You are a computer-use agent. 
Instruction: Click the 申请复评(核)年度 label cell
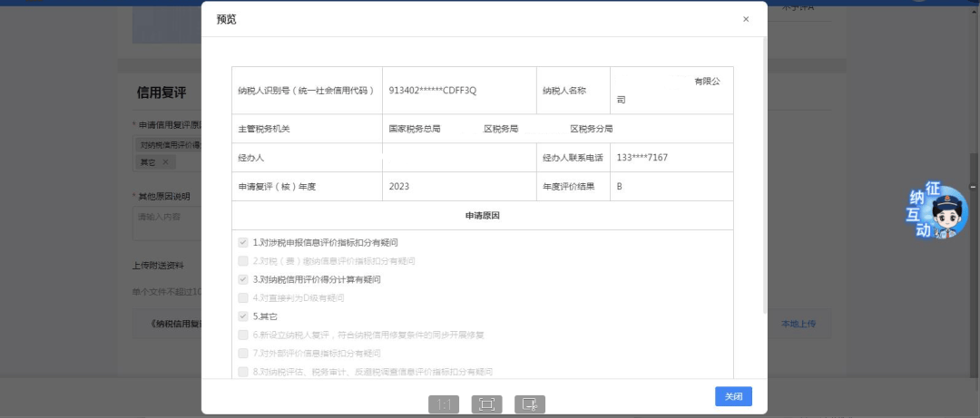(x=307, y=186)
